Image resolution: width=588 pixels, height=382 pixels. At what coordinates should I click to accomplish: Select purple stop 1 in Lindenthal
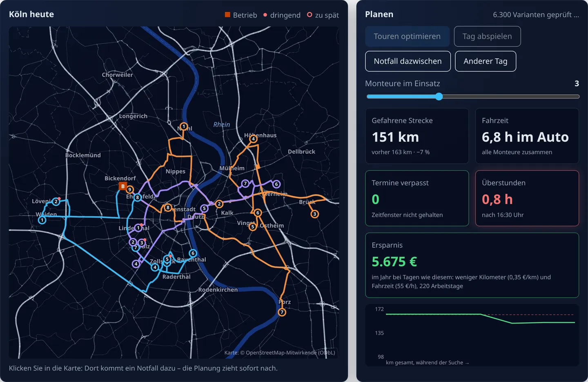click(138, 228)
